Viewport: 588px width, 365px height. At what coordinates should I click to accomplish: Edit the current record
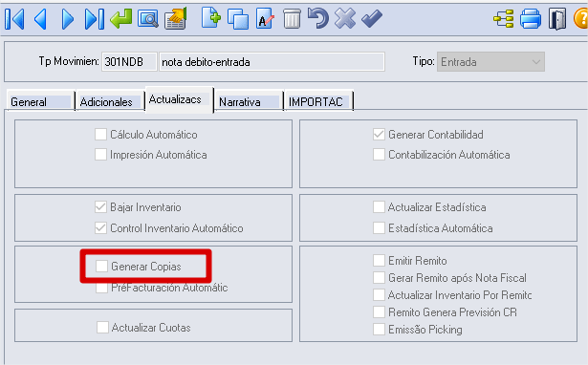(x=265, y=19)
